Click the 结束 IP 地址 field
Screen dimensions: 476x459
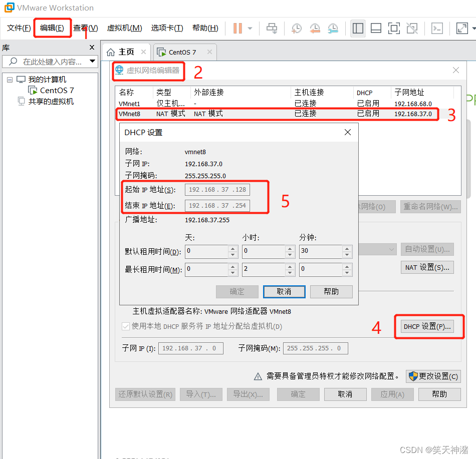pos(217,206)
